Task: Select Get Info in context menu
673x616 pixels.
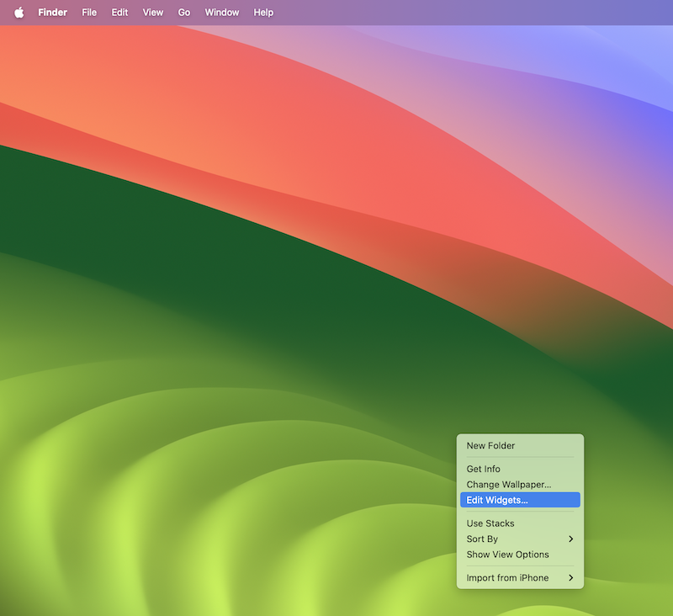Action: coord(483,469)
